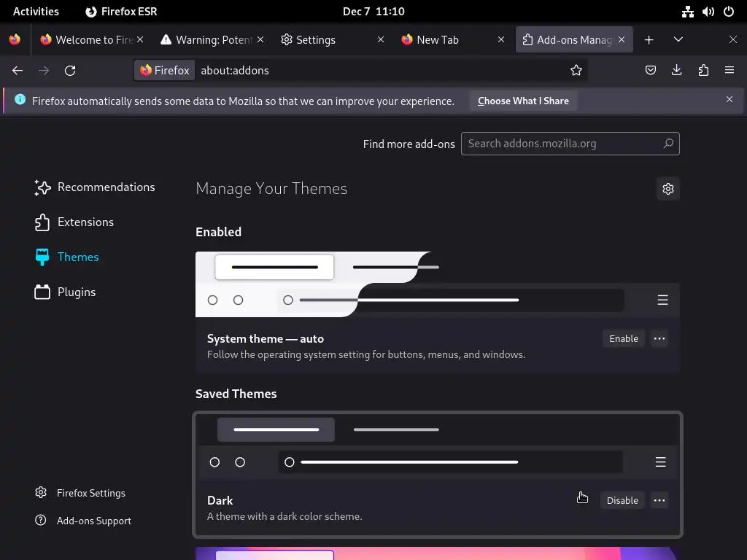Open Add-ons Support link
The width and height of the screenshot is (747, 560).
(x=83, y=521)
